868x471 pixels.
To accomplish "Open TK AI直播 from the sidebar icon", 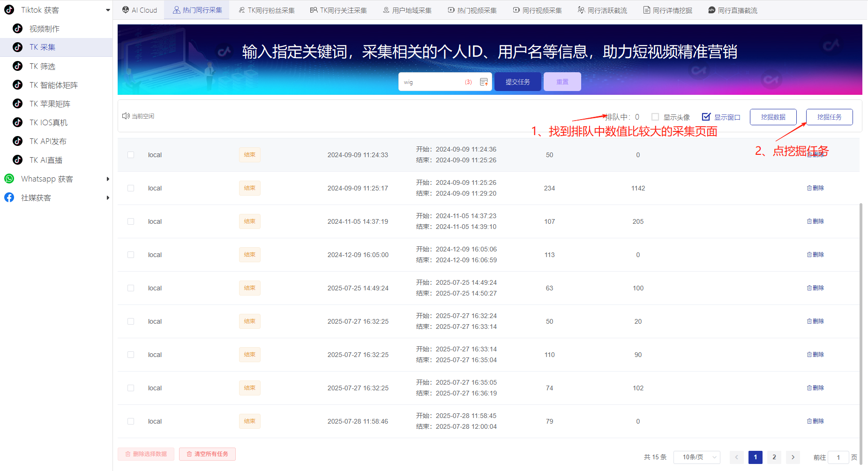I will 17,160.
